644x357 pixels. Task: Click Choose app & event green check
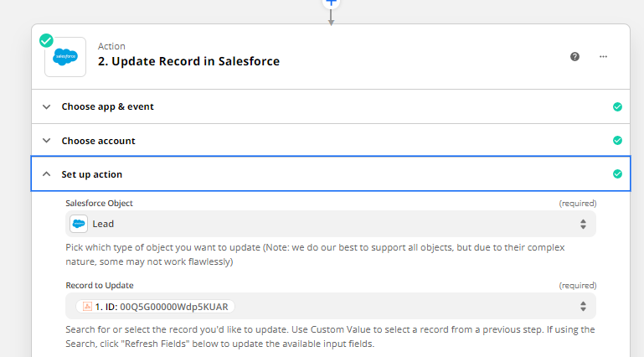coord(617,106)
